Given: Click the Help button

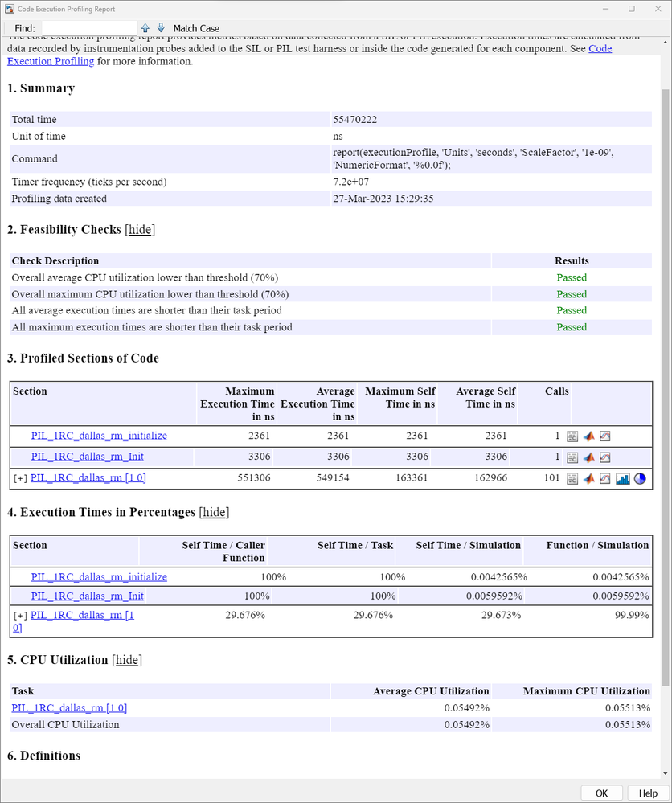Looking at the screenshot, I should pyautogui.click(x=648, y=793).
